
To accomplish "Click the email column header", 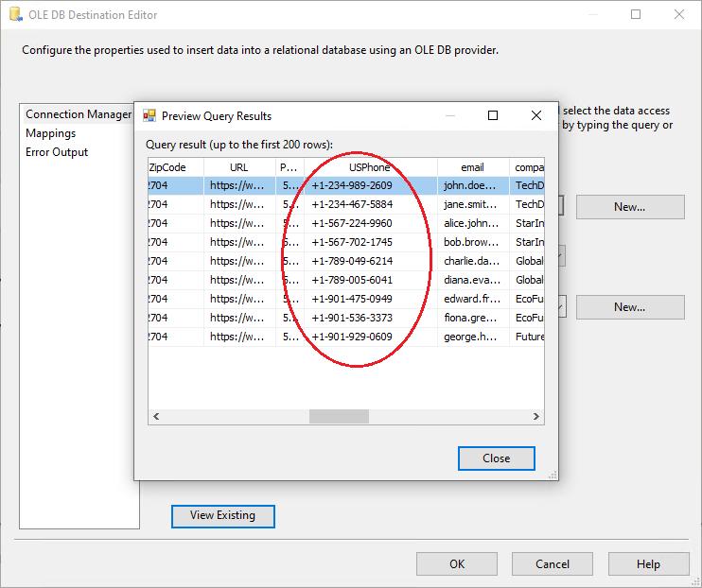I will click(472, 167).
